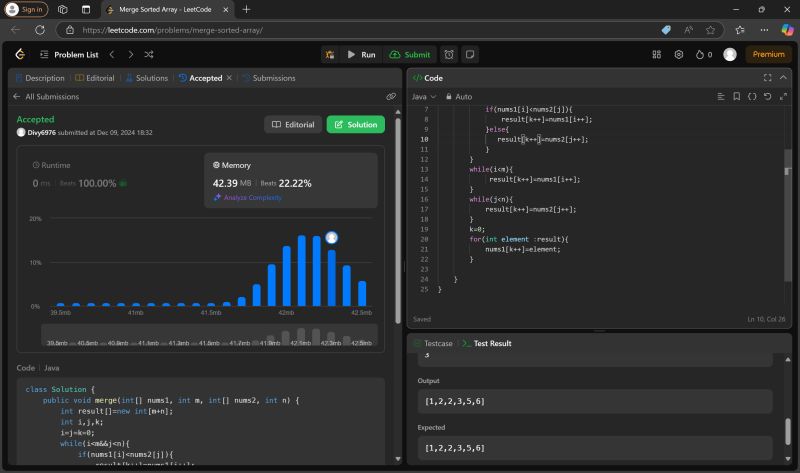The image size is (800, 473).
Task: Go to next problem arrow
Action: 131,54
